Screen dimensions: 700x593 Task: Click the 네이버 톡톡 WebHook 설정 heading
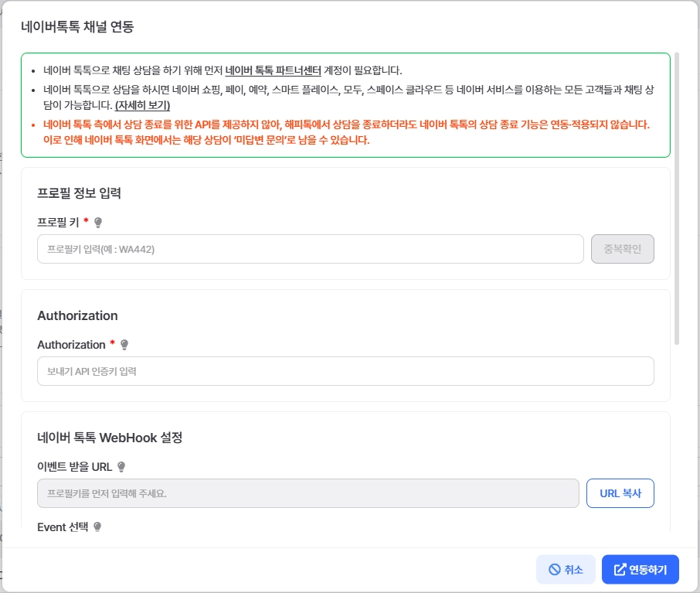(110, 438)
